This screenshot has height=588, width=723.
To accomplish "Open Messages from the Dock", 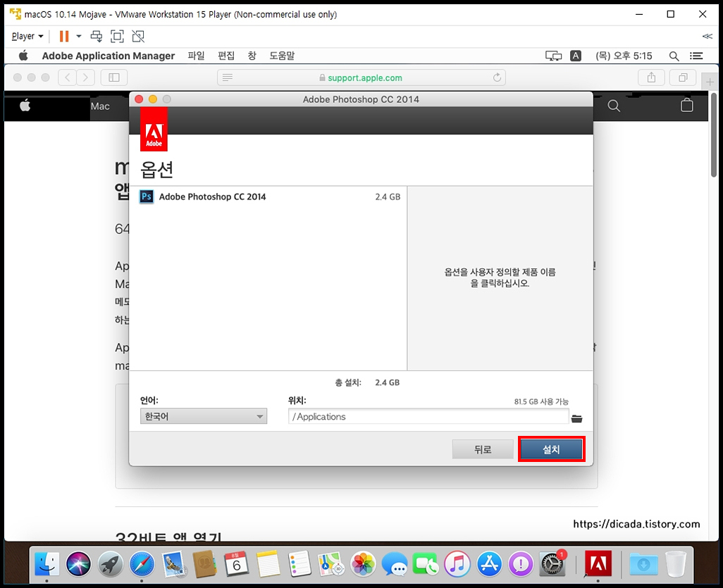I will click(x=395, y=564).
